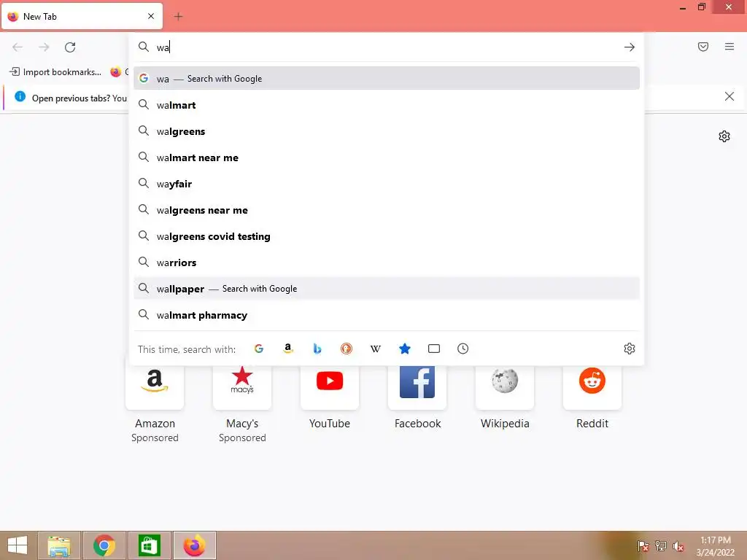Select the 'warriors' search suggestion
This screenshot has height=560, width=747.
tap(387, 262)
